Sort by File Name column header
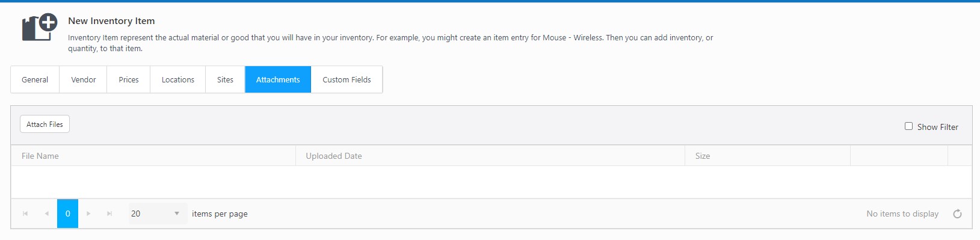The width and height of the screenshot is (980, 240). 40,156
